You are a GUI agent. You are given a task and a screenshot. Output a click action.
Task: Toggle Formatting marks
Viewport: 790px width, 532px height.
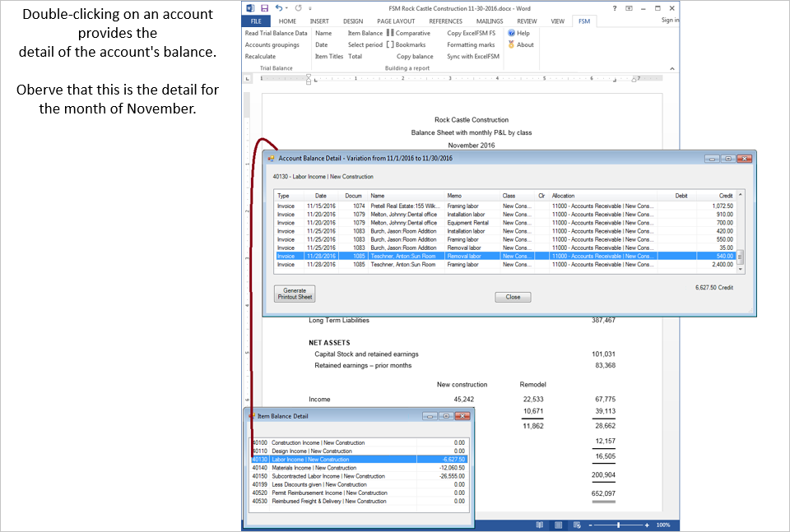(471, 44)
